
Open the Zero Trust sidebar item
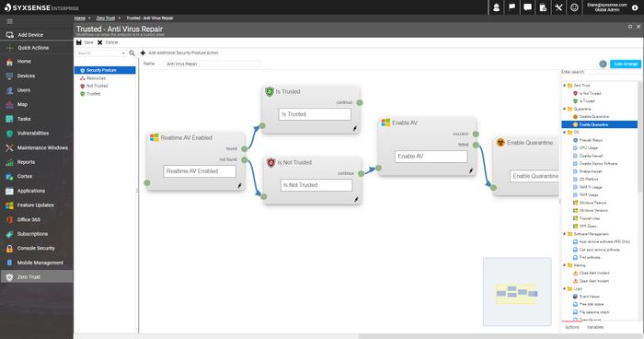click(37, 277)
